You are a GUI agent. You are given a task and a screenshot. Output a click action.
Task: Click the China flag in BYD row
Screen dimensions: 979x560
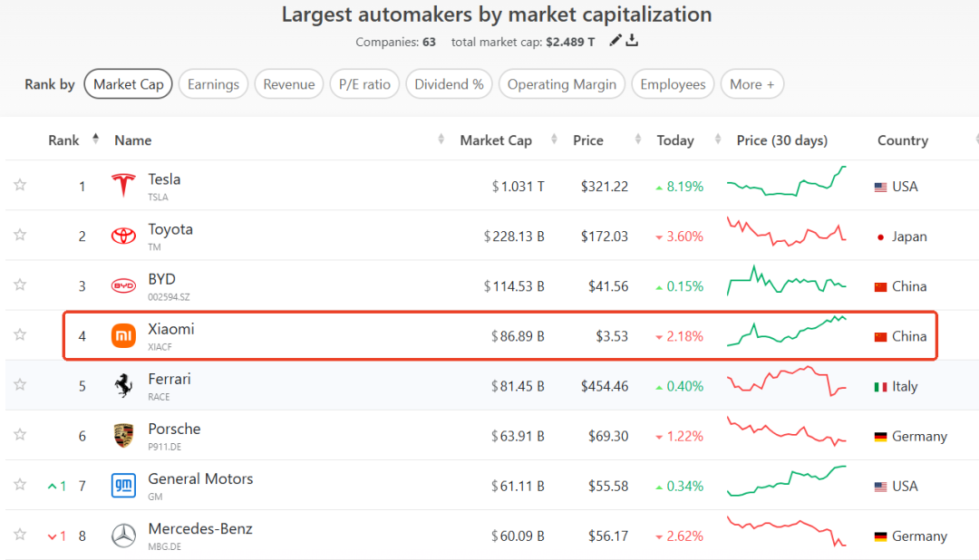tap(880, 286)
